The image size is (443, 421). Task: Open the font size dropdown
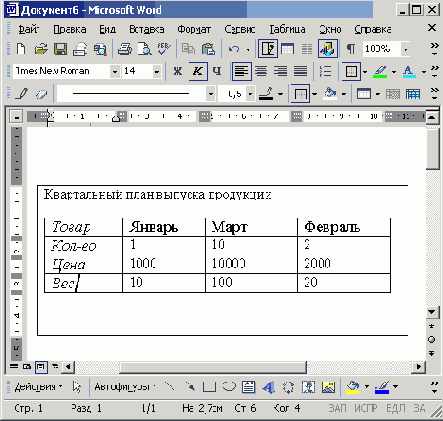point(156,71)
